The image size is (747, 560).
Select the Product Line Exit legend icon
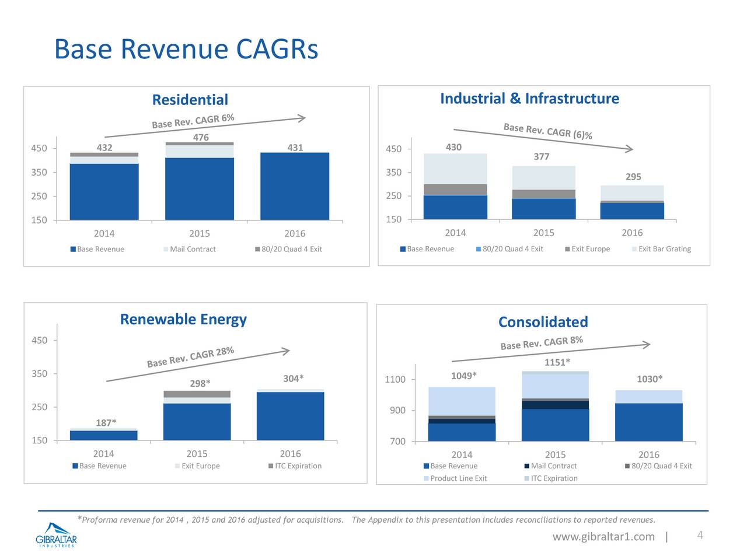click(x=427, y=478)
